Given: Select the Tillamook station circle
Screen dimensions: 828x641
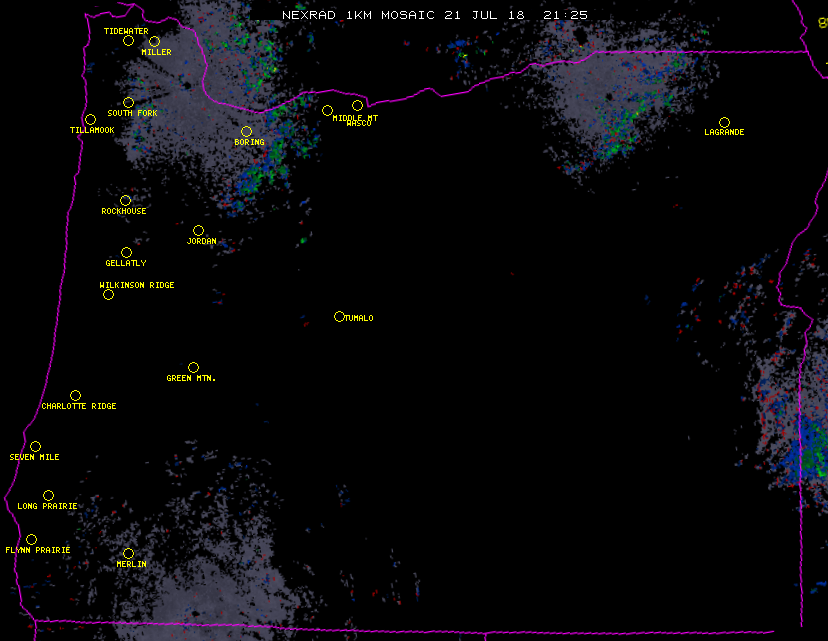Looking at the screenshot, I should point(90,120).
